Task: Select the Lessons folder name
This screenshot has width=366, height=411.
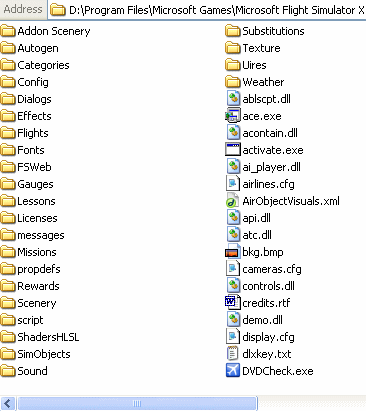Action: (x=36, y=201)
